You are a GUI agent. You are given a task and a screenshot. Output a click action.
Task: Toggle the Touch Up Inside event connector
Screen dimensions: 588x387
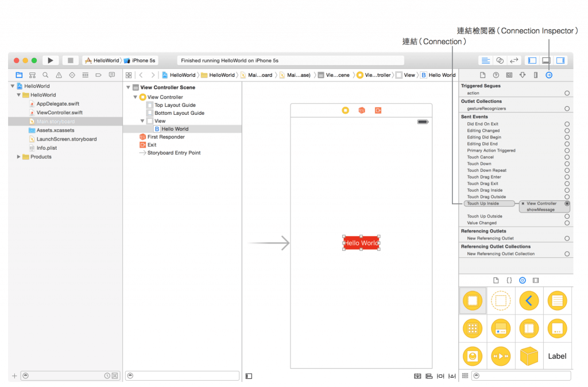[567, 203]
